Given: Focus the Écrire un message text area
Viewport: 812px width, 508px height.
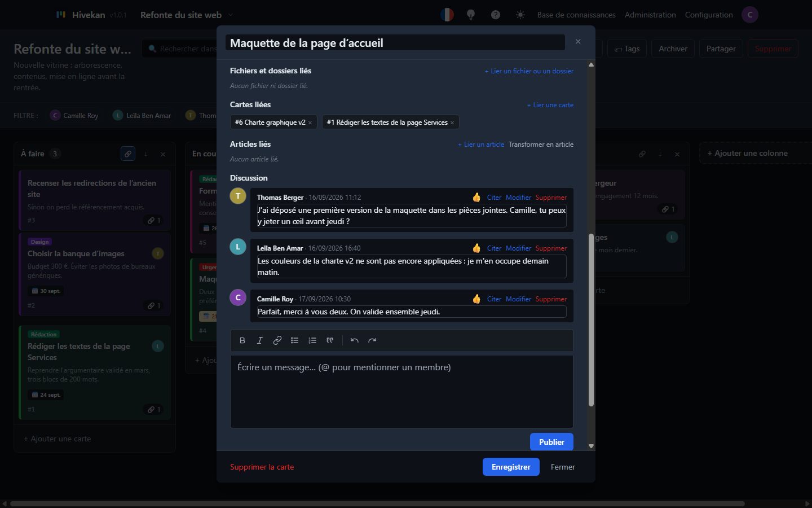Looking at the screenshot, I should pos(401,391).
